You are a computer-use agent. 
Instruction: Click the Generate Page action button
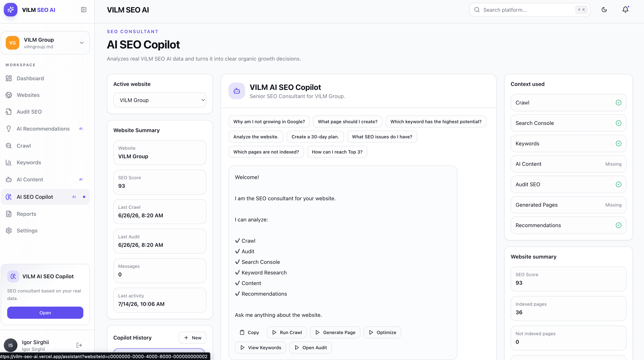(x=335, y=333)
